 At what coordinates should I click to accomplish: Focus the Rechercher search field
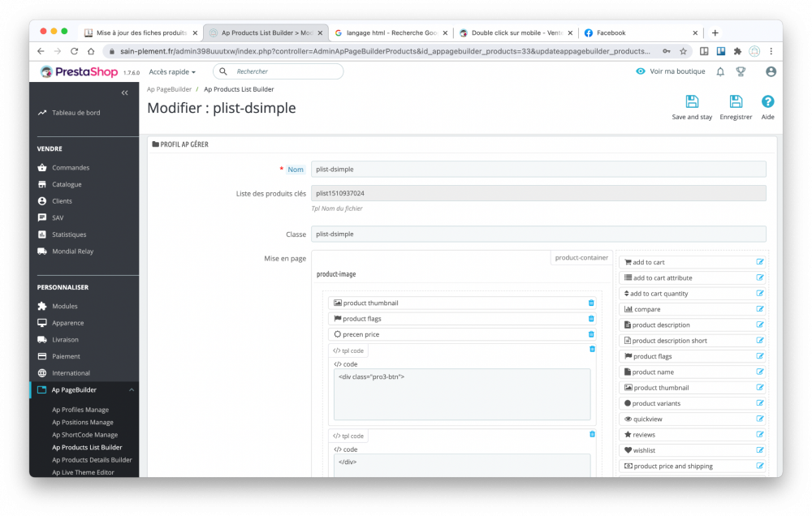279,71
